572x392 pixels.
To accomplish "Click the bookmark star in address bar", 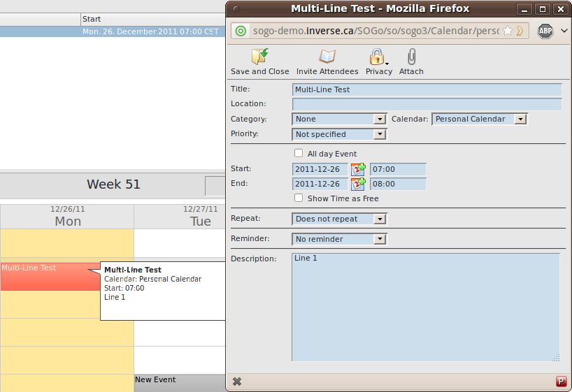I will pos(508,31).
